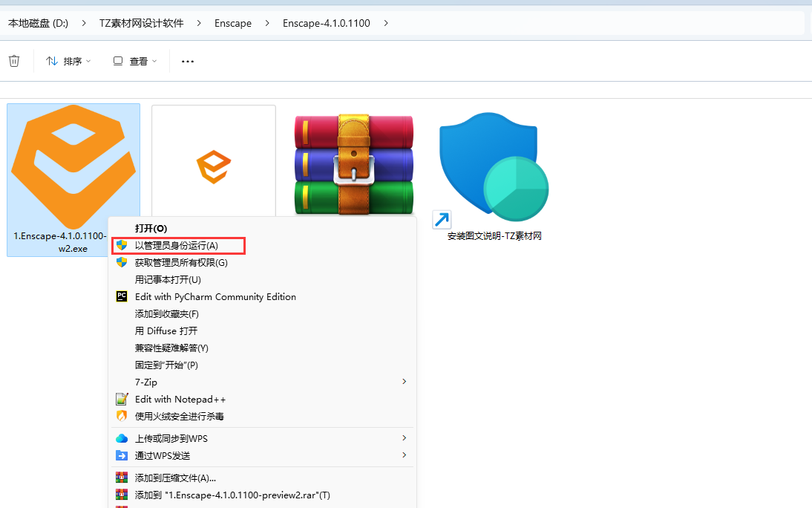
Task: Choose 以管理员身份运行(A) menu entry
Action: coord(262,246)
